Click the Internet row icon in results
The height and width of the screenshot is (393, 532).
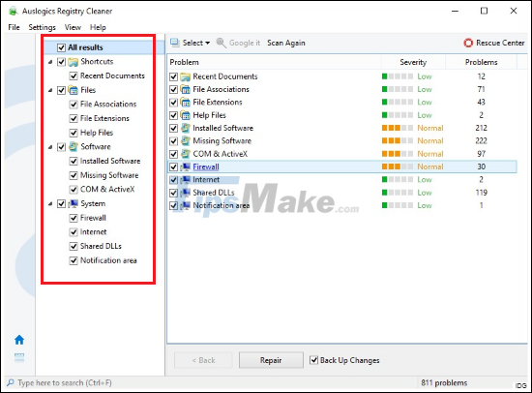pyautogui.click(x=186, y=180)
